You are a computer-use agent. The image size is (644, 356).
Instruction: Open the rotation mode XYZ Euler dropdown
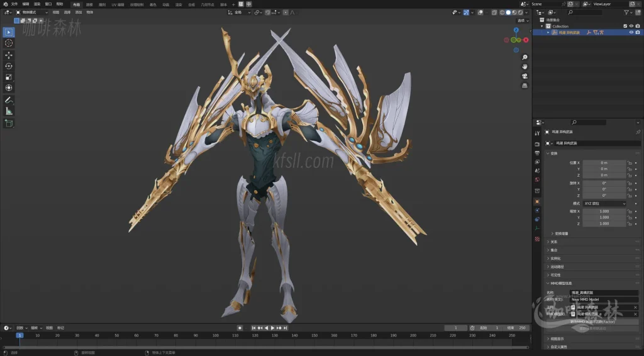tap(604, 204)
